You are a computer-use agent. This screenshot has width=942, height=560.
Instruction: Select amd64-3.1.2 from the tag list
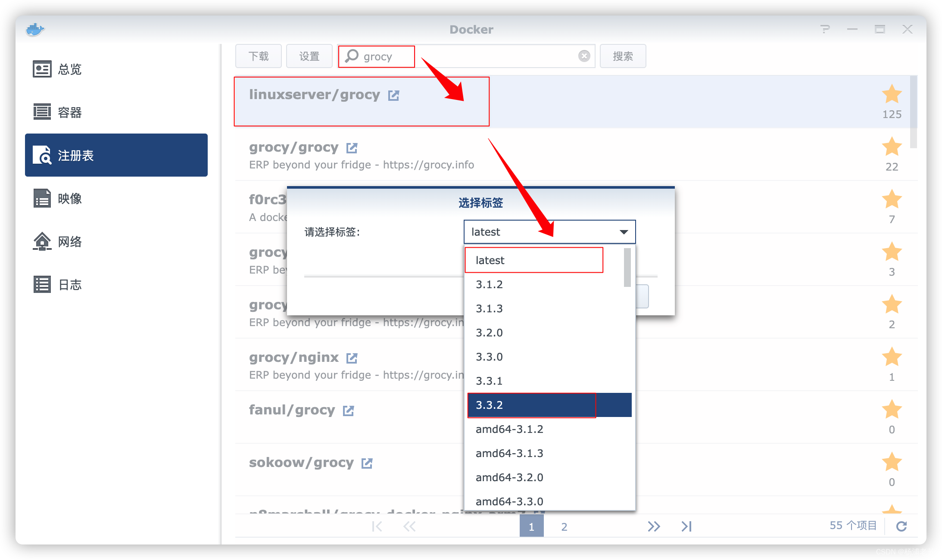tap(510, 429)
